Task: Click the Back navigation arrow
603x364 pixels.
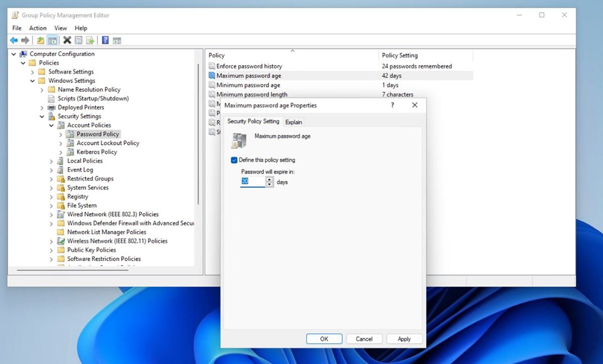Action: pyautogui.click(x=14, y=40)
